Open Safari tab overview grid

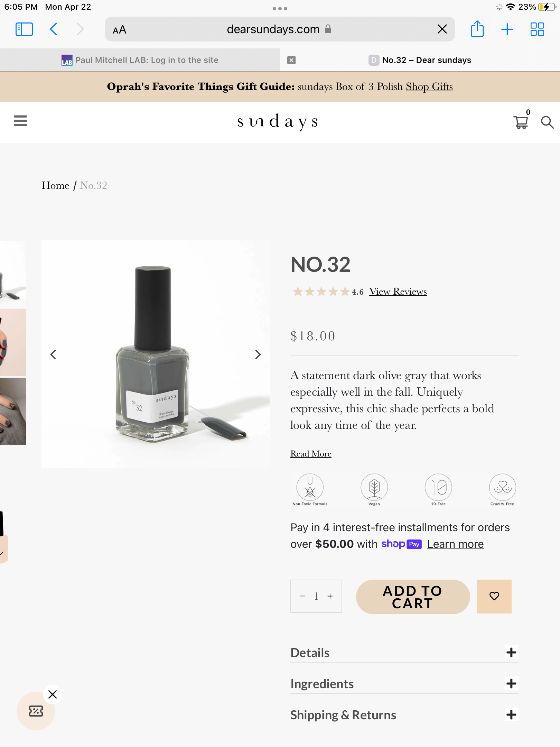[537, 29]
